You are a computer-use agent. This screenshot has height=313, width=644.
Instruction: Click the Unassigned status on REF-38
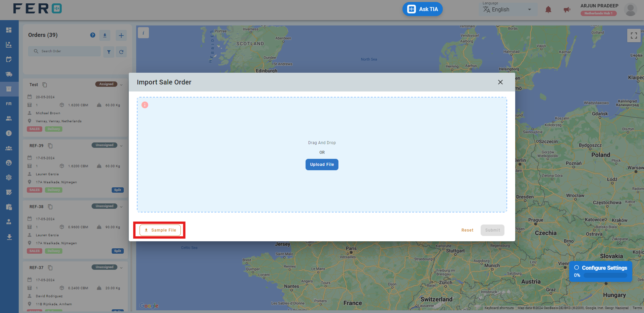pyautogui.click(x=104, y=206)
